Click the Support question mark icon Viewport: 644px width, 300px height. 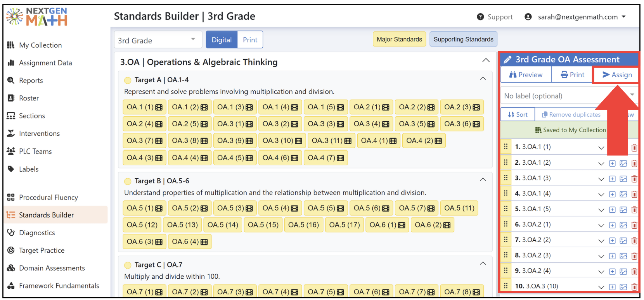(480, 17)
